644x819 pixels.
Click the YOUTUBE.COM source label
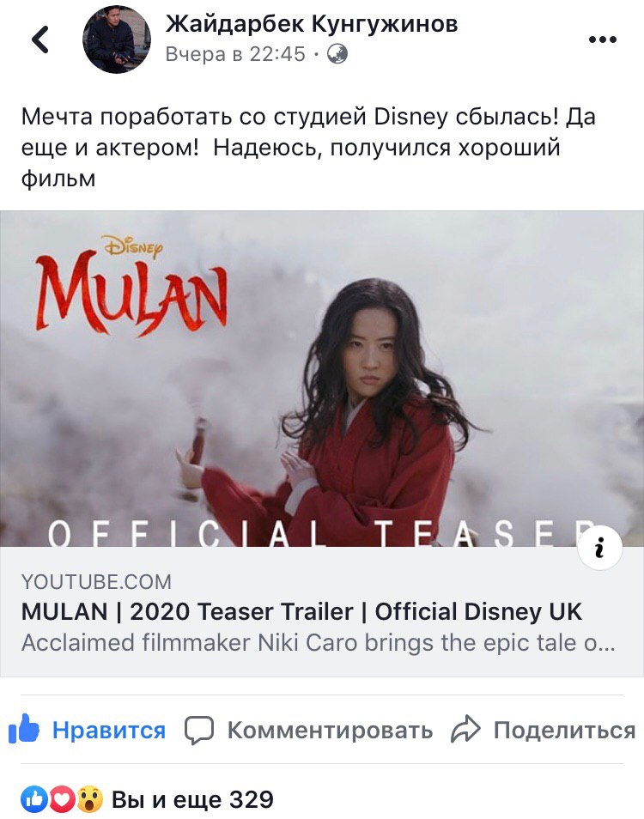(97, 582)
